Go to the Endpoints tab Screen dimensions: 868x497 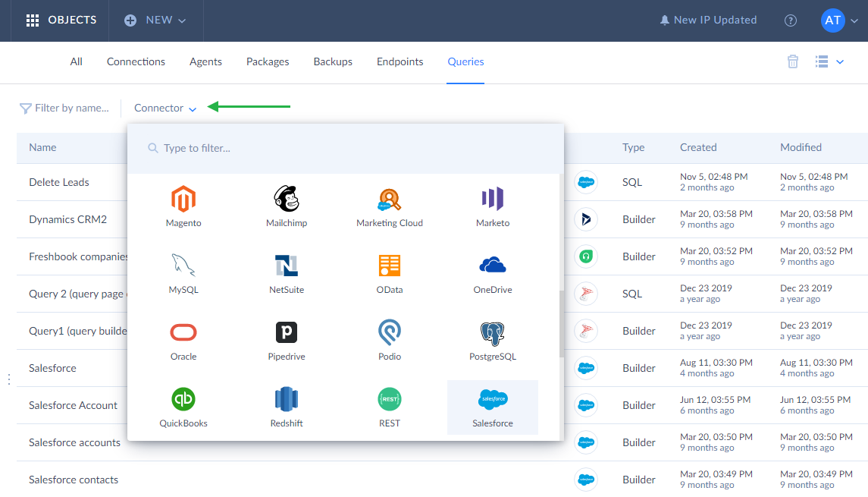[x=400, y=61]
